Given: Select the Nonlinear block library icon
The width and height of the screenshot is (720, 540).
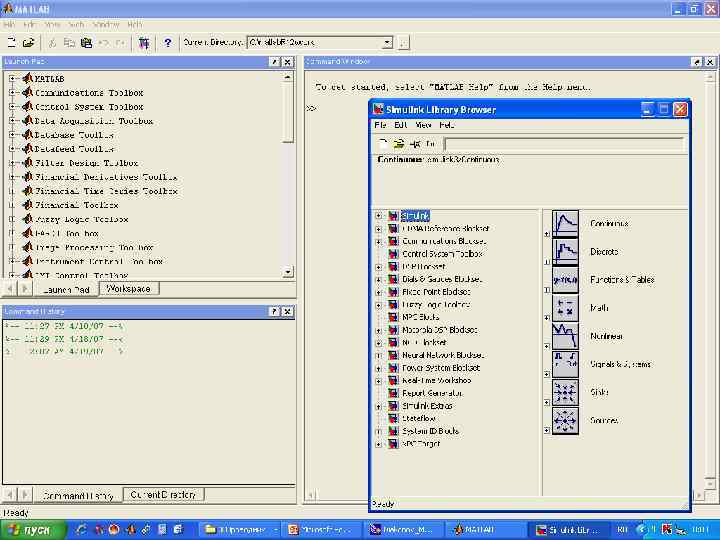Looking at the screenshot, I should click(x=565, y=336).
